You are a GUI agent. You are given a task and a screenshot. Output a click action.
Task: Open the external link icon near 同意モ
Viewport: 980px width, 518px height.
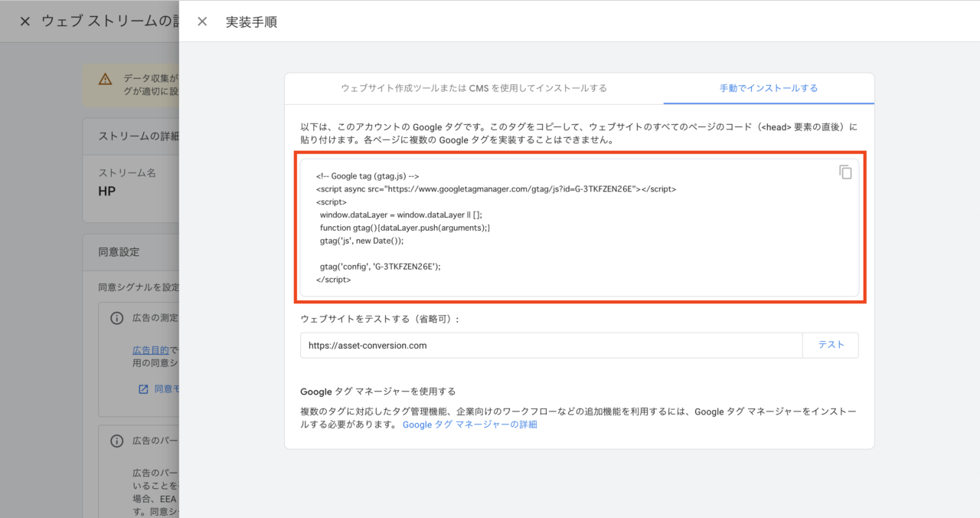[142, 389]
